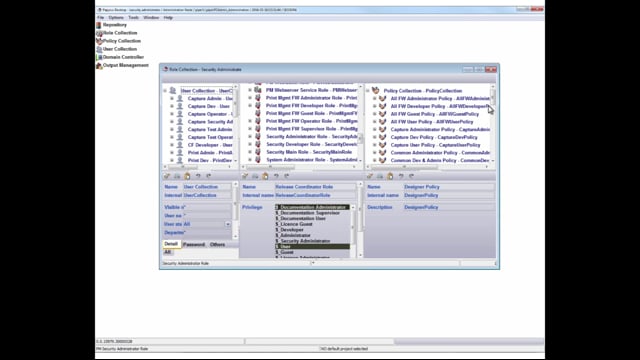The width and height of the screenshot is (640, 360).
Task: Click the orange clipboard icon in the role panel toolbar
Action: (265, 176)
